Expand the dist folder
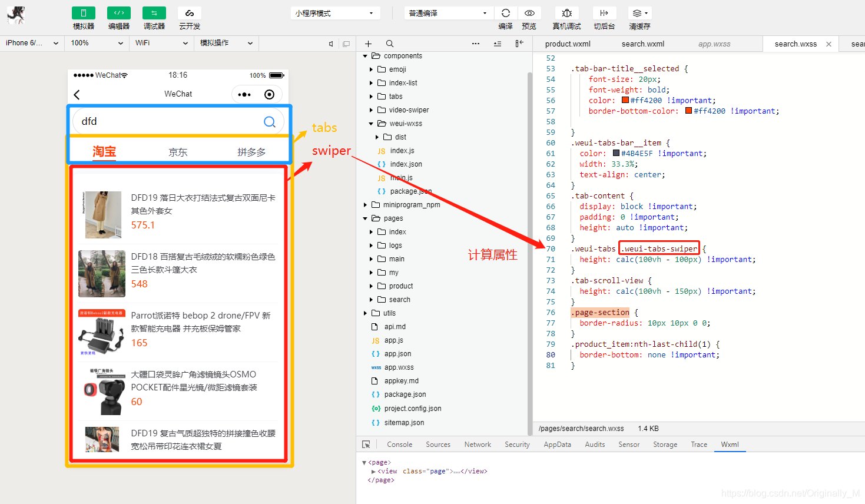 377,137
